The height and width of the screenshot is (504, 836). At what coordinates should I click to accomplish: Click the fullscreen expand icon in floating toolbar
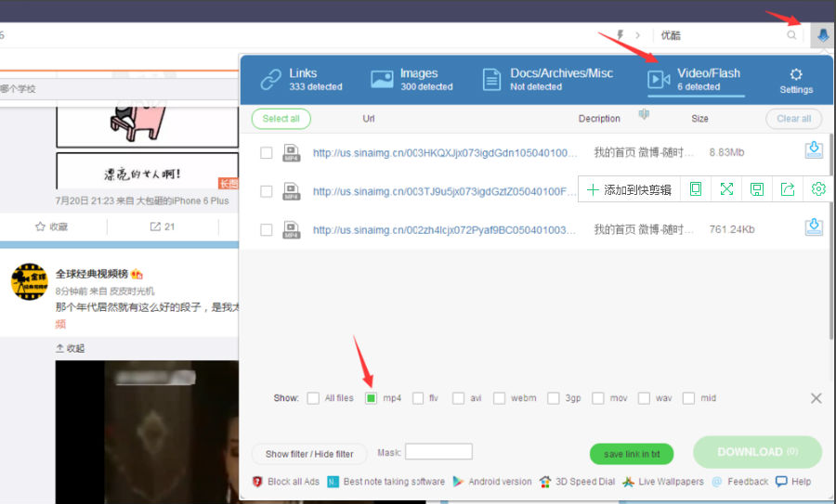[x=726, y=189]
